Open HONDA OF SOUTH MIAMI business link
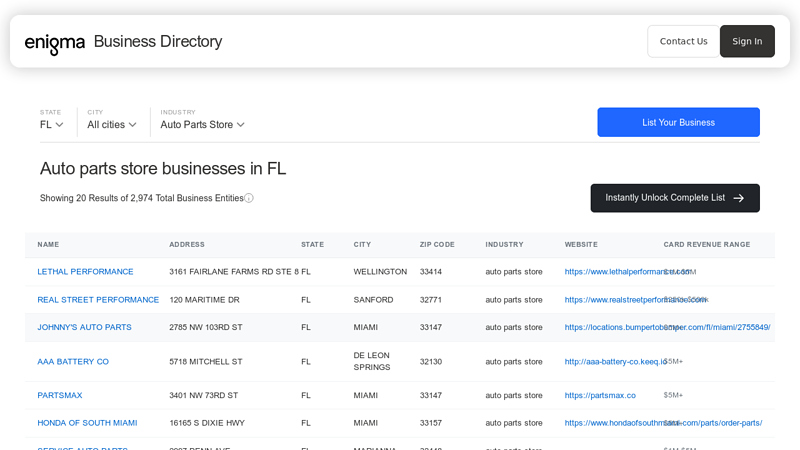This screenshot has width=800, height=450. tap(87, 422)
